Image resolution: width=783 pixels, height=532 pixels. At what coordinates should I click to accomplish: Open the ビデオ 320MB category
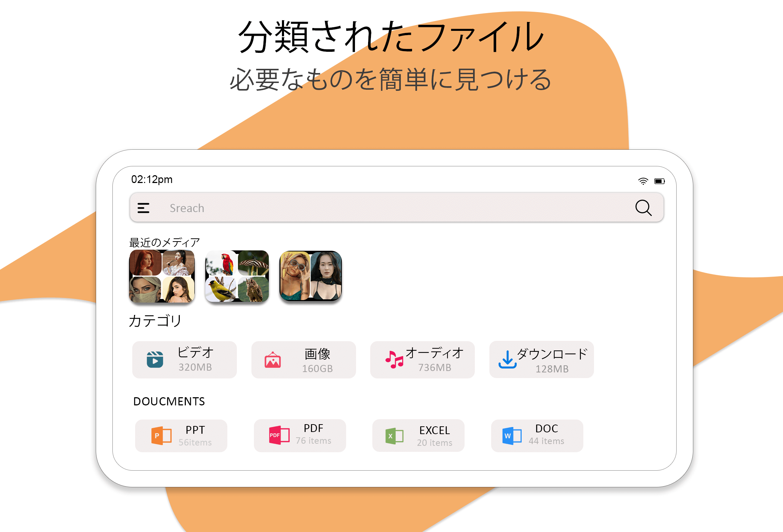point(184,360)
